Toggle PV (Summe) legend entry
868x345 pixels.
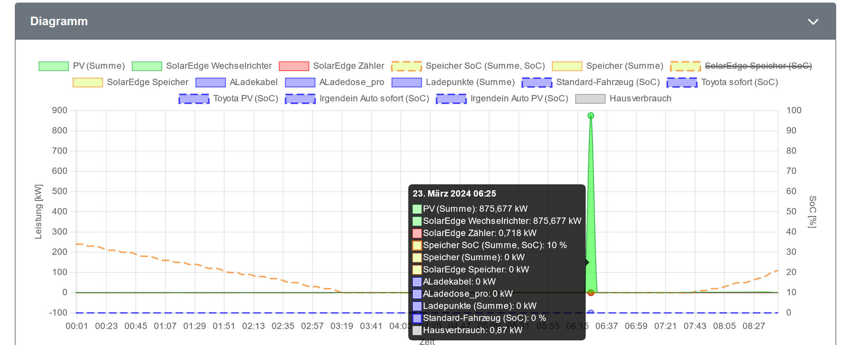point(82,66)
